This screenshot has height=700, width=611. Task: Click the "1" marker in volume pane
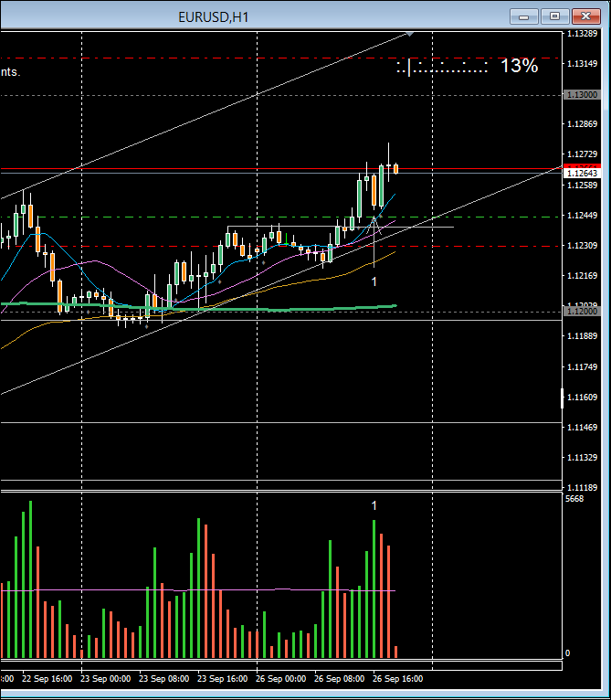coord(374,505)
